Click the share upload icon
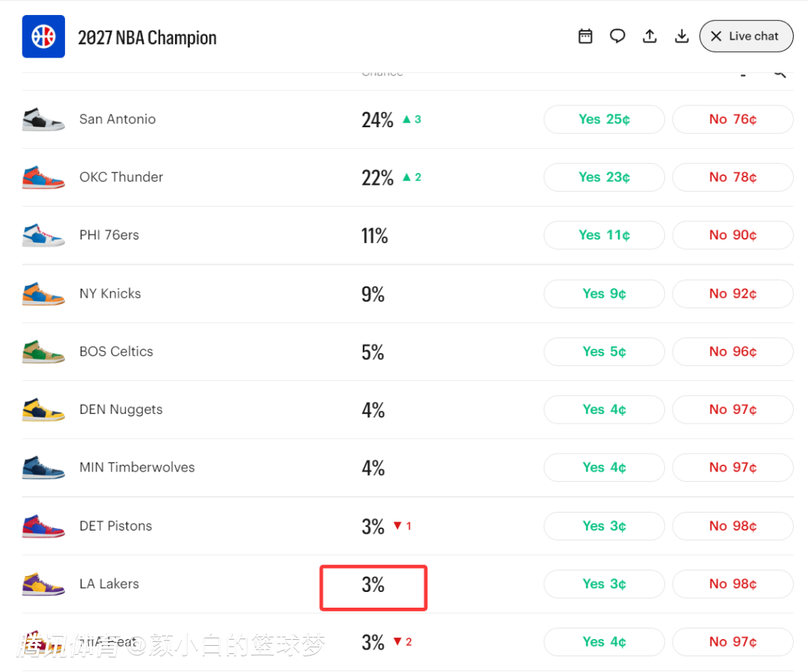808x672 pixels. click(649, 36)
